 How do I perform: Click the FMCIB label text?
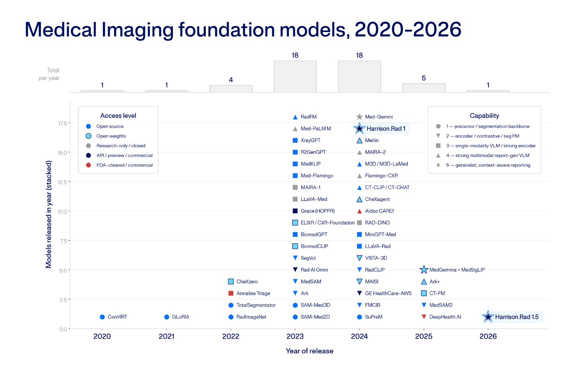click(373, 305)
